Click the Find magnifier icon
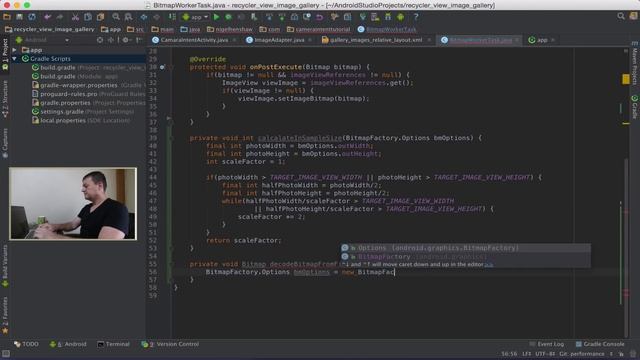The image size is (640, 360). click(x=116, y=17)
